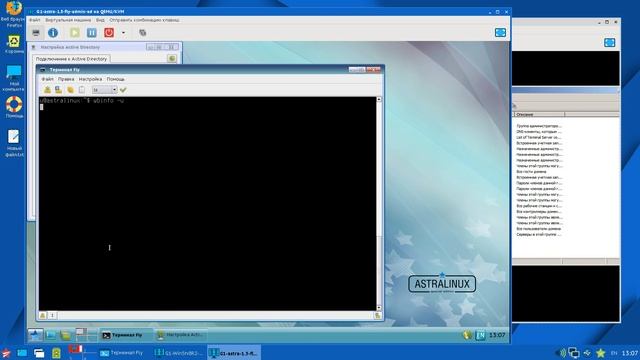
Task: Open Виртуальная машина menu
Action: point(68,20)
